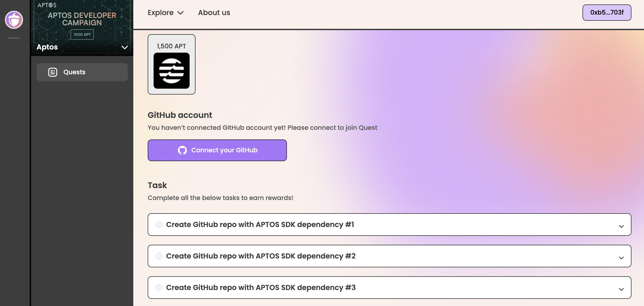Image resolution: width=644 pixels, height=306 pixels.
Task: Click the GitHub octocat icon on the button
Action: click(x=182, y=150)
